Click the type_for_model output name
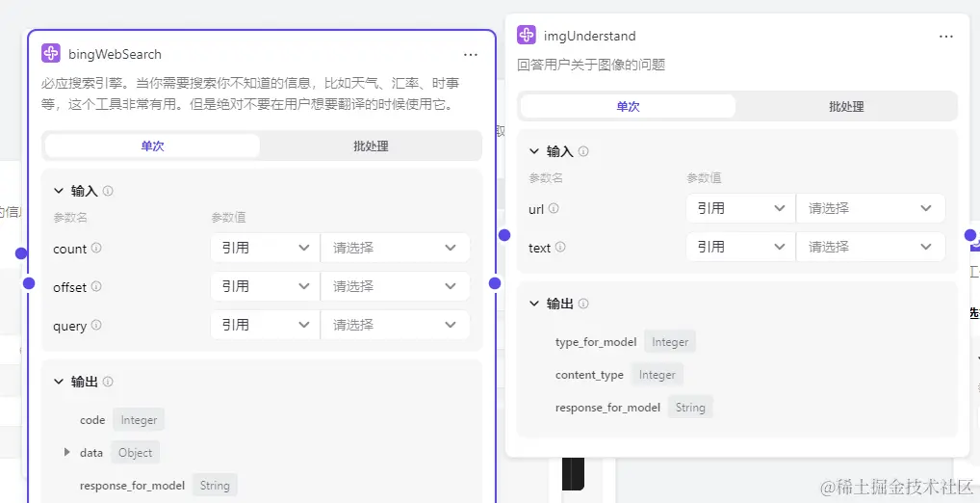The height and width of the screenshot is (503, 980). pyautogui.click(x=596, y=342)
